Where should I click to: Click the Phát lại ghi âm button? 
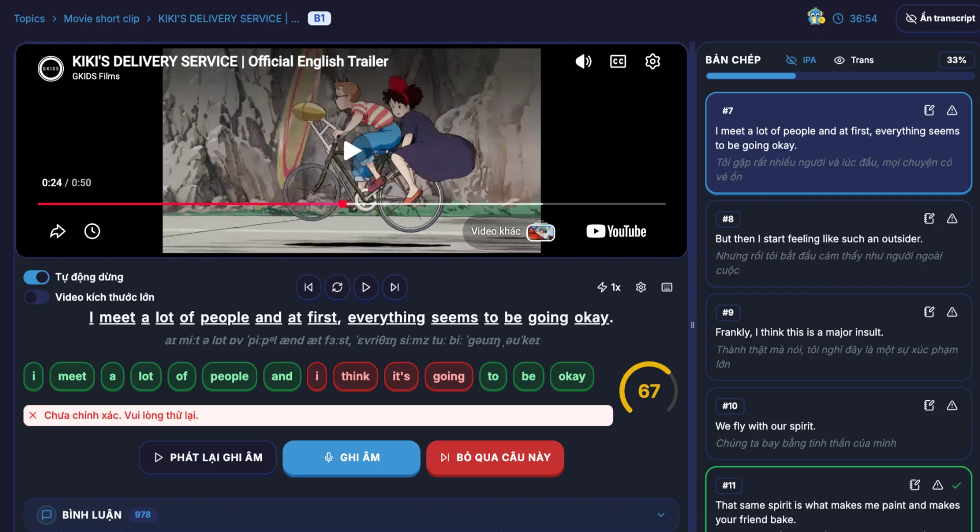coord(208,457)
